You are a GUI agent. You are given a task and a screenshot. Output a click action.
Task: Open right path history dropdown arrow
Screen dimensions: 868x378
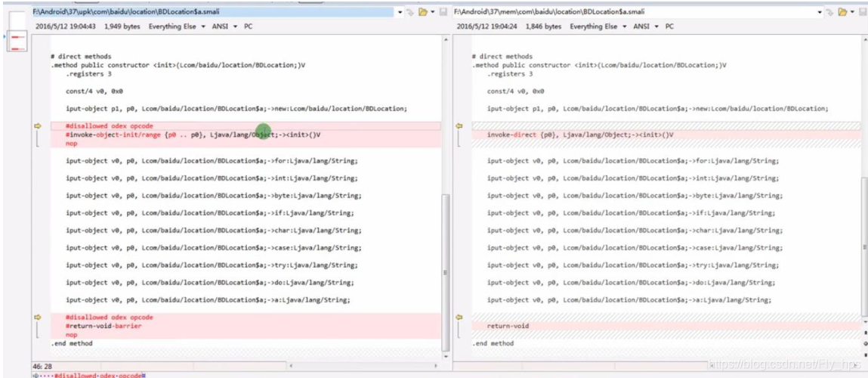coord(821,11)
